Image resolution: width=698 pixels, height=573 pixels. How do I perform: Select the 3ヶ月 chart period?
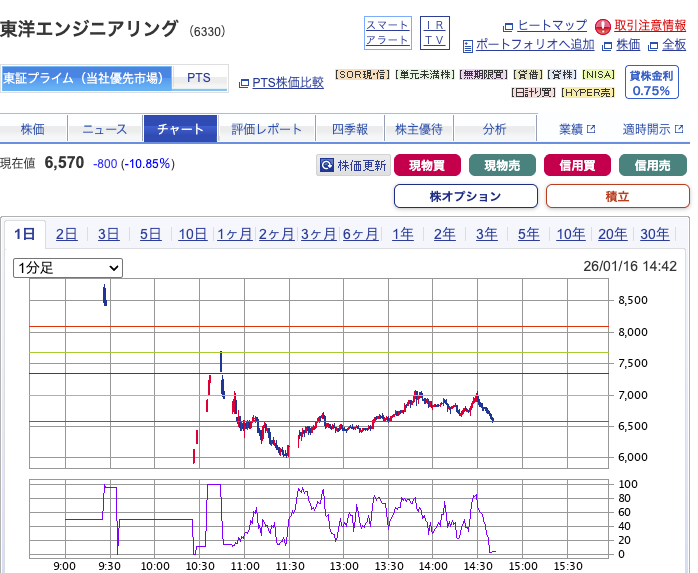point(318,234)
